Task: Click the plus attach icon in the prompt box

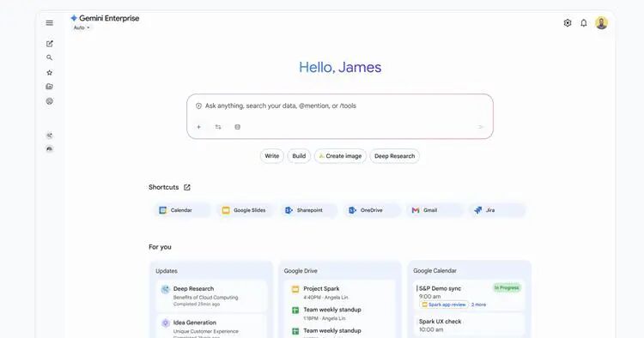Action: pyautogui.click(x=199, y=127)
